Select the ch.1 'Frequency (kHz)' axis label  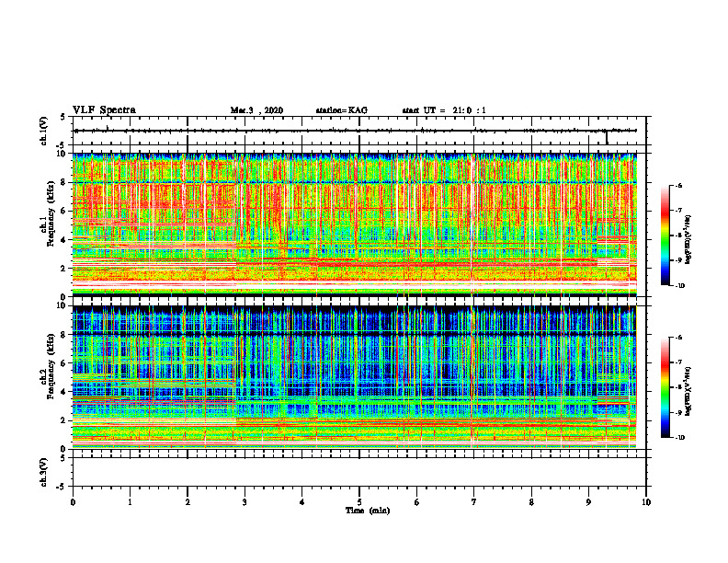click(50, 213)
